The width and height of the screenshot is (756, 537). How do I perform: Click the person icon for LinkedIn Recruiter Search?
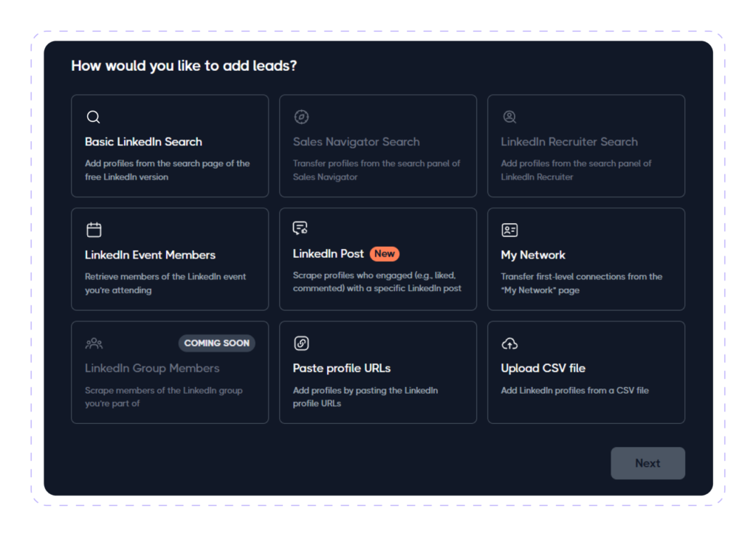point(509,117)
